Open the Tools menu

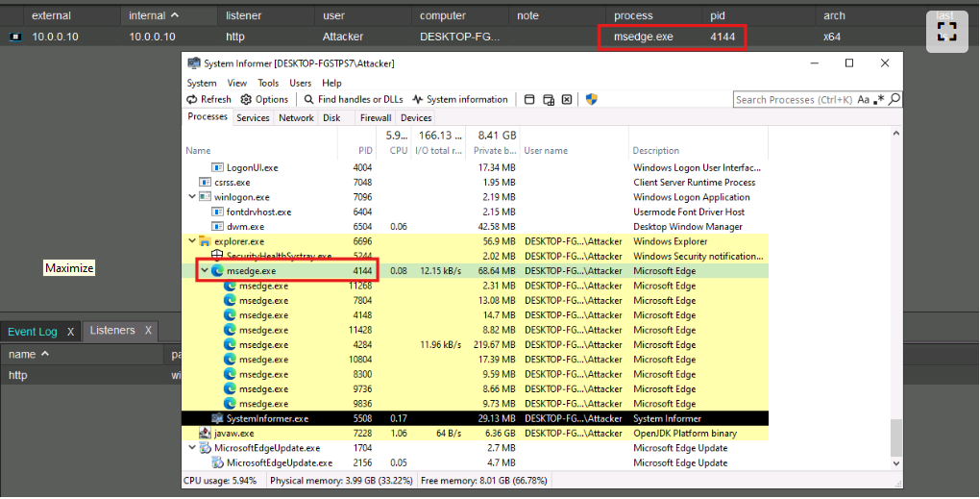pos(268,83)
